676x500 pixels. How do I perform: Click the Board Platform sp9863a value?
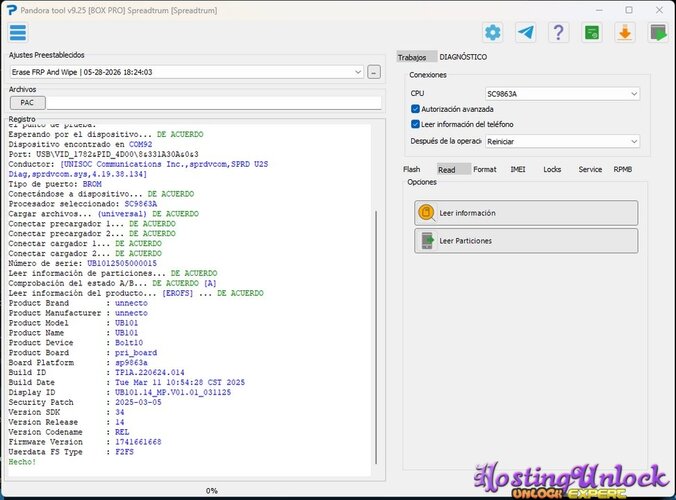pyautogui.click(x=131, y=362)
